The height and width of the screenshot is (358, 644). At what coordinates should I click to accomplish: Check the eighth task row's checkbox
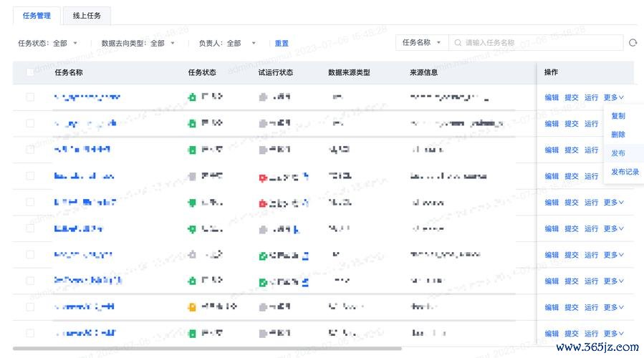[30, 281]
